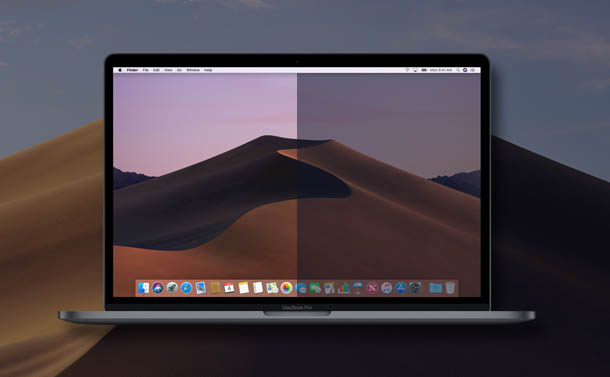Viewport: 610px width, 377px height.
Task: Open Finder from the dock
Action: pyautogui.click(x=144, y=288)
